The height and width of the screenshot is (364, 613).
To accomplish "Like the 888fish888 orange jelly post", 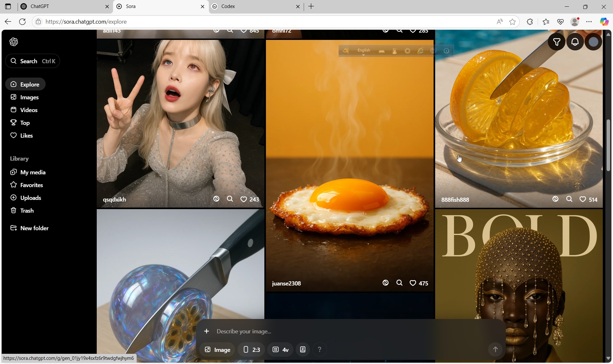I will click(583, 199).
